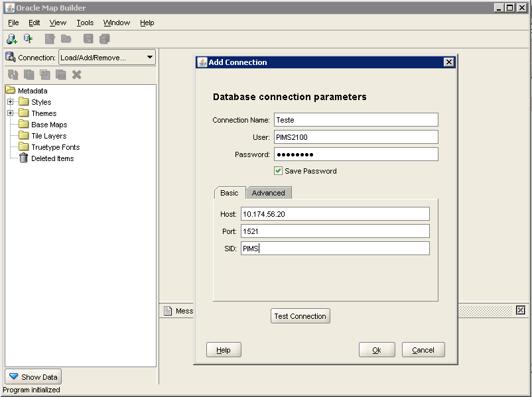Minimize the Oracle Map Builder window
Image resolution: width=532 pixels, height=397 pixels.
pyautogui.click(x=498, y=7)
